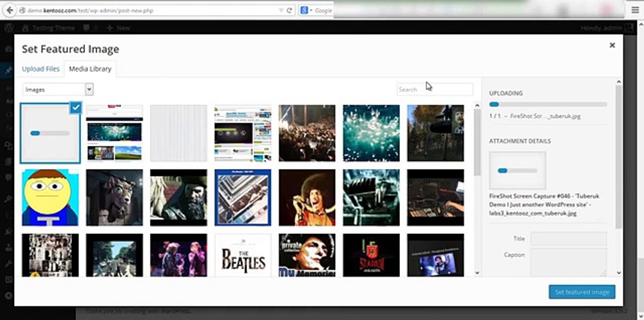Click the details sidebar scrollbar thumb
The width and height of the screenshot is (644, 320).
pos(619,157)
